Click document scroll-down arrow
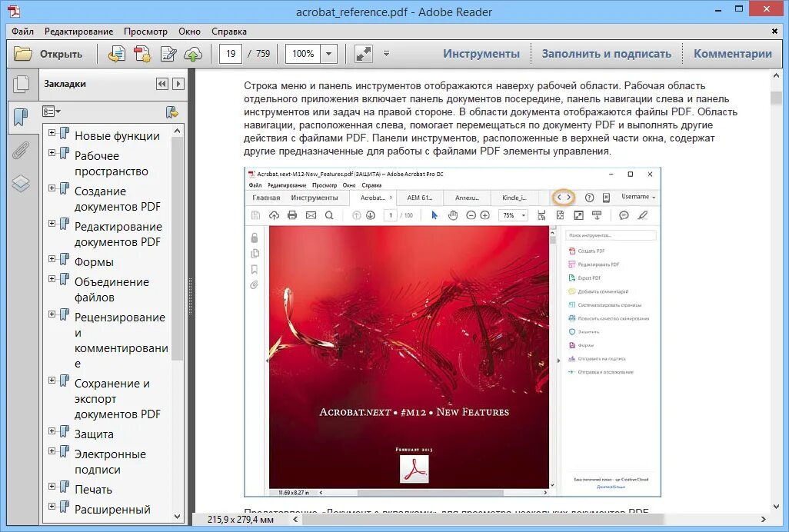 click(775, 507)
